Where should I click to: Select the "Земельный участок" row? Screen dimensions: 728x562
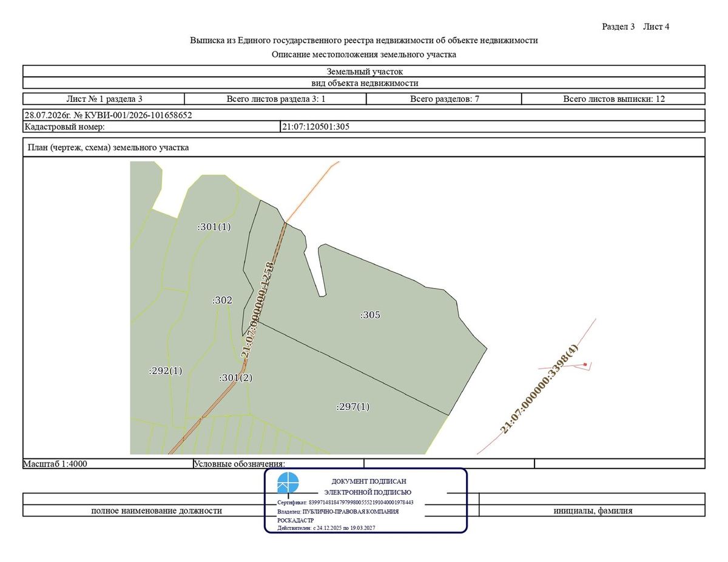(364, 71)
